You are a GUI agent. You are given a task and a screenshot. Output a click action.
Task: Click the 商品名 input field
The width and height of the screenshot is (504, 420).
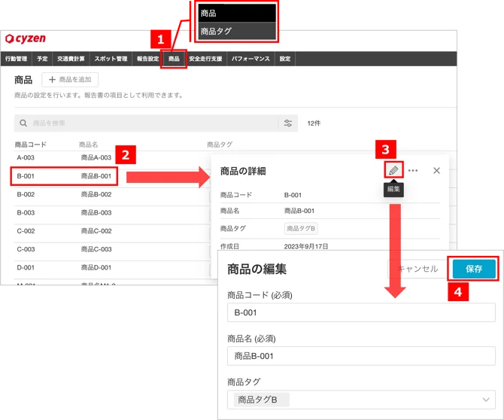point(361,356)
